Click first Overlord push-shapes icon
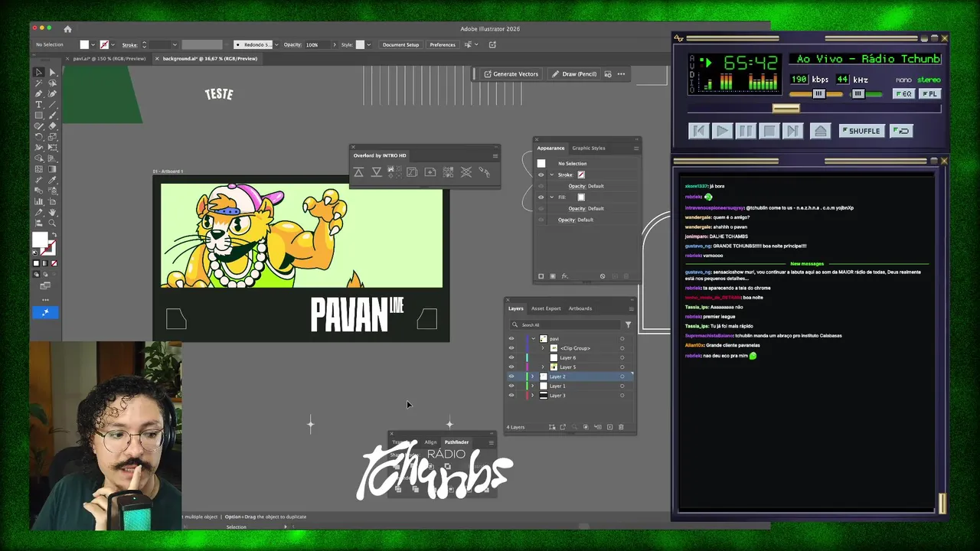Viewport: 980px width, 551px height. (358, 172)
